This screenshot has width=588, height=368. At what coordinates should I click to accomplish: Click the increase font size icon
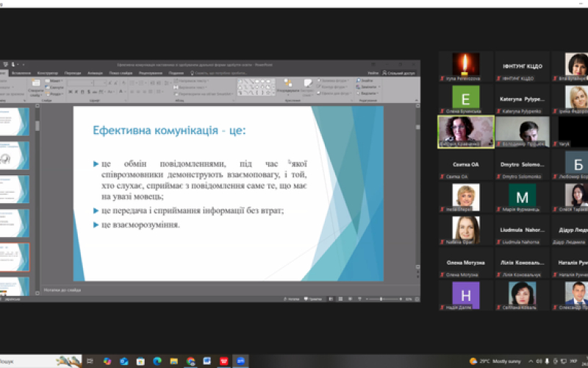click(110, 82)
